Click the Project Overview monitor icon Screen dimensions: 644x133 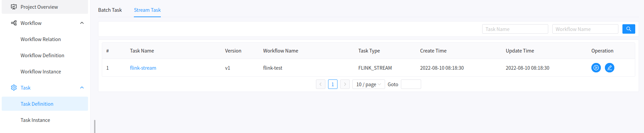pyautogui.click(x=14, y=7)
